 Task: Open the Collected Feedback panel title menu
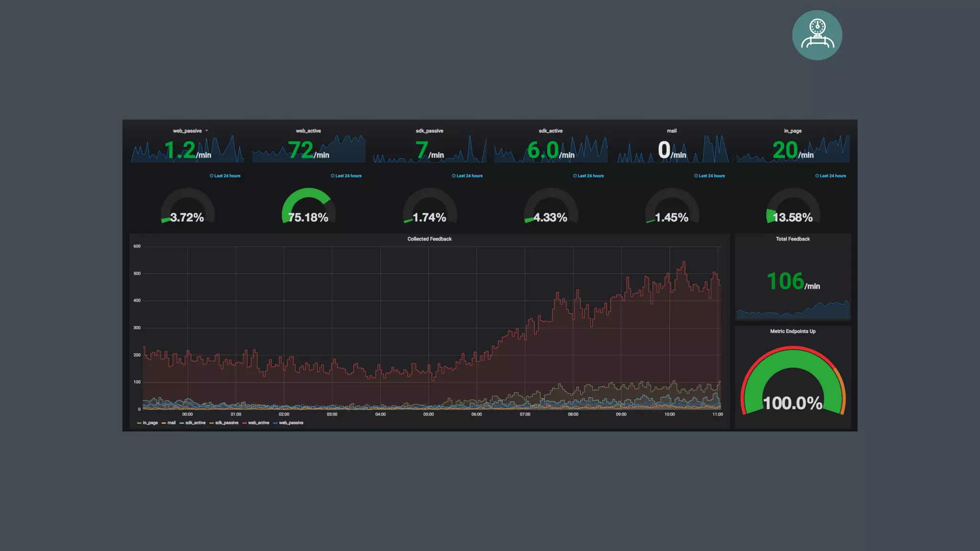tap(429, 239)
